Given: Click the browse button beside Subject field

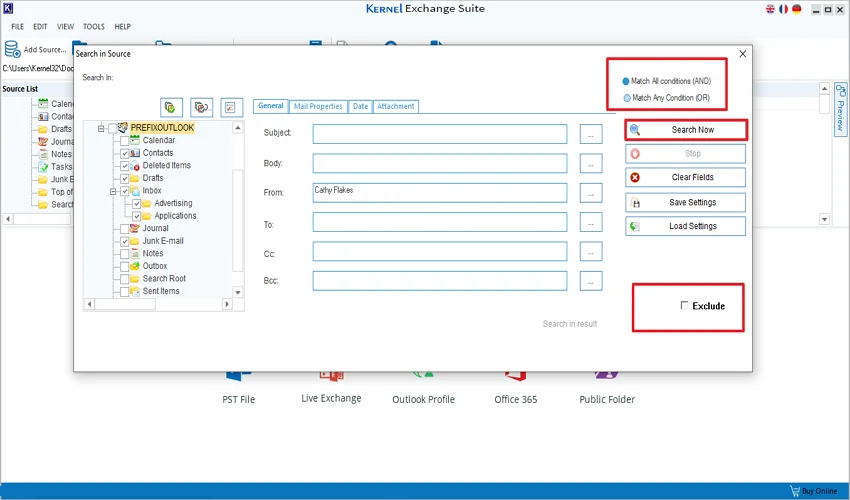Looking at the screenshot, I should 591,134.
